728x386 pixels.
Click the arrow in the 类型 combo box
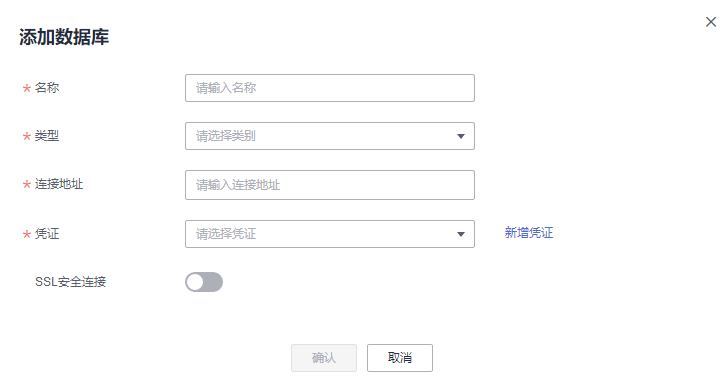[461, 136]
